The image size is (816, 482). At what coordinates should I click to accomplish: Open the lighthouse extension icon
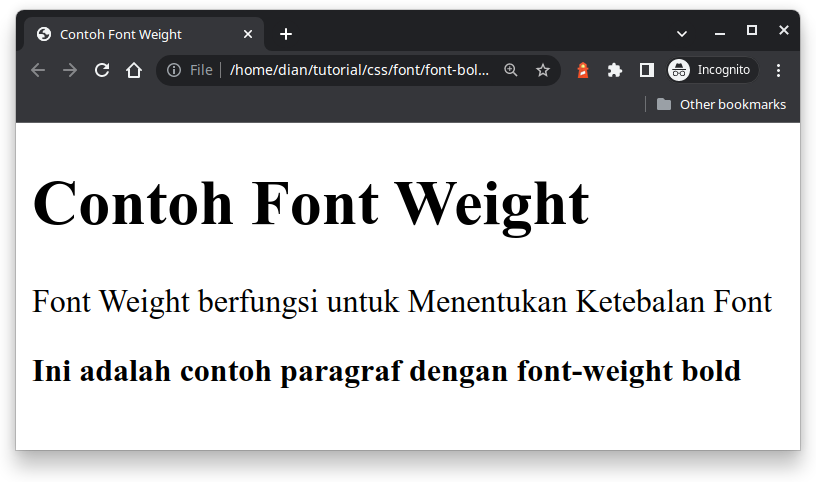(583, 70)
